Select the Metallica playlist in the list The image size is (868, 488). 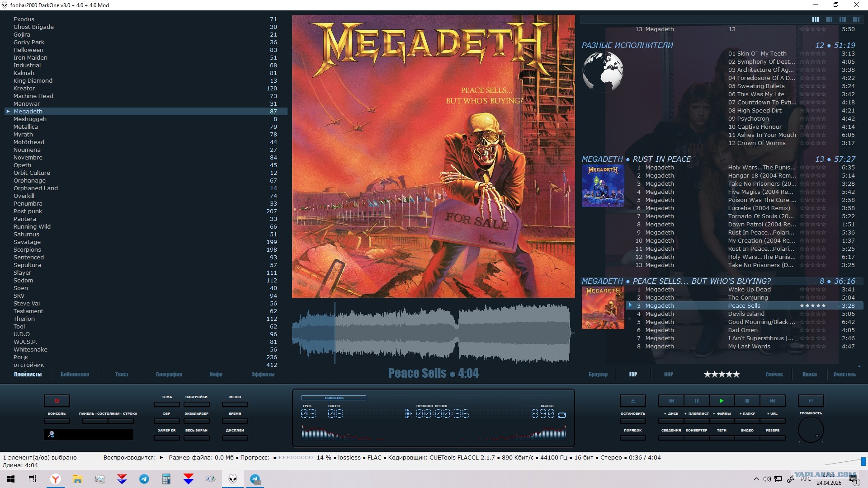26,127
